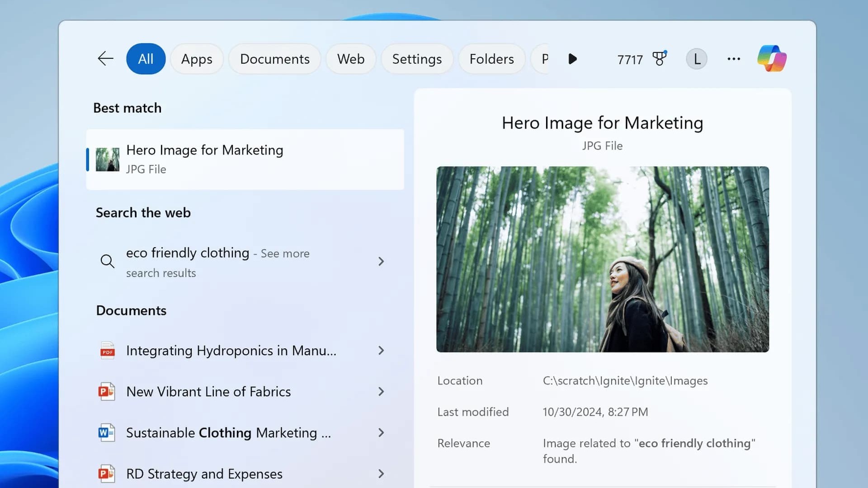Screen dimensions: 868x488
Task: Click the large bamboo forest preview image
Action: 603,259
